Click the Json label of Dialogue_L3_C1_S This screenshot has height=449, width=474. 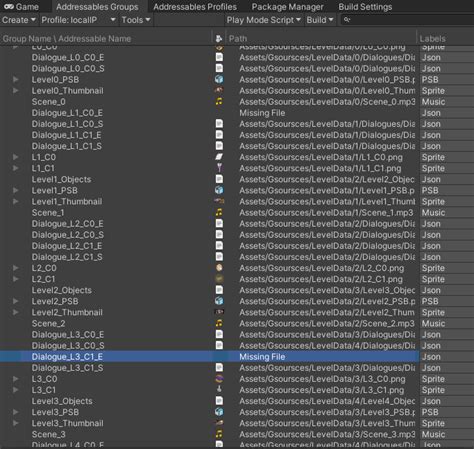click(431, 368)
